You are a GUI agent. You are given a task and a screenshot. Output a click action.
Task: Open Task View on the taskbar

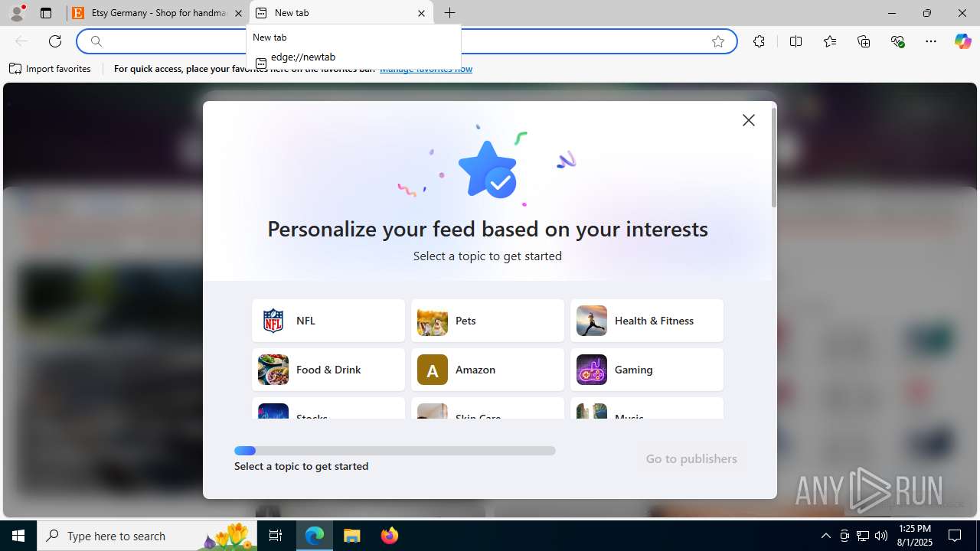coord(276,536)
